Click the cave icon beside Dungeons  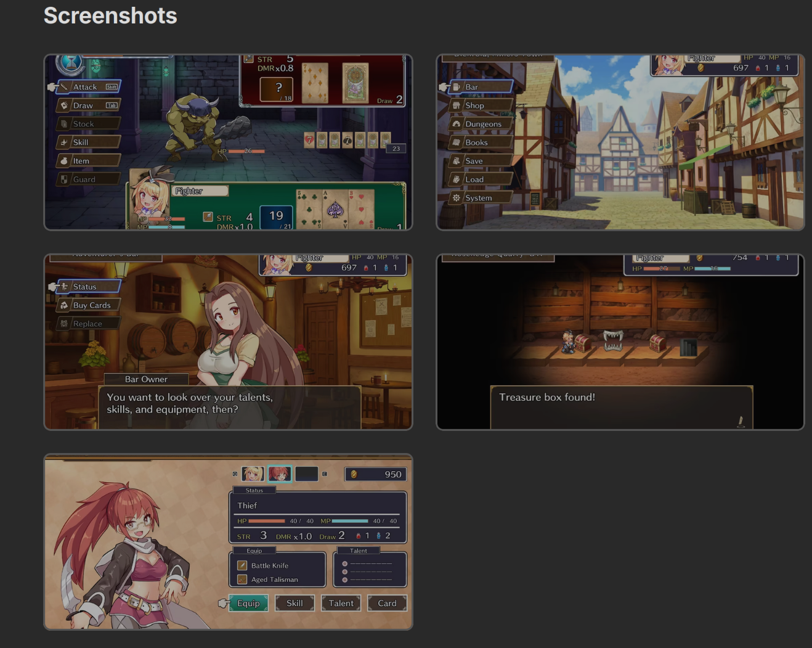(x=457, y=124)
